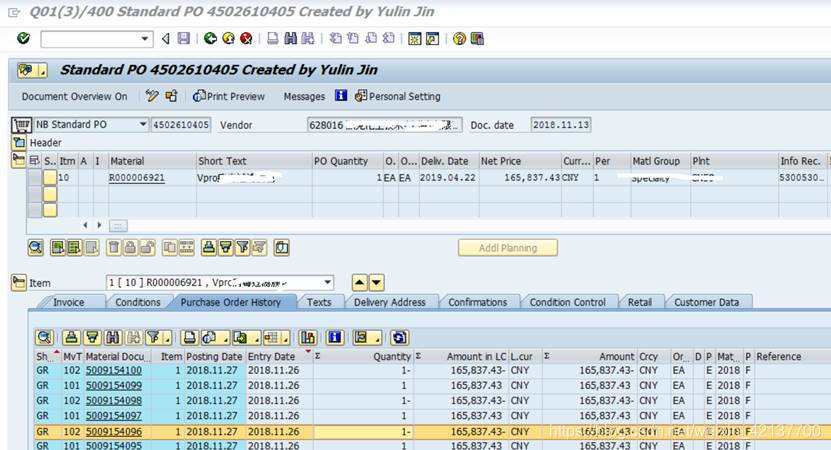
Task: Click the history grid Refresh icon
Action: (399, 338)
